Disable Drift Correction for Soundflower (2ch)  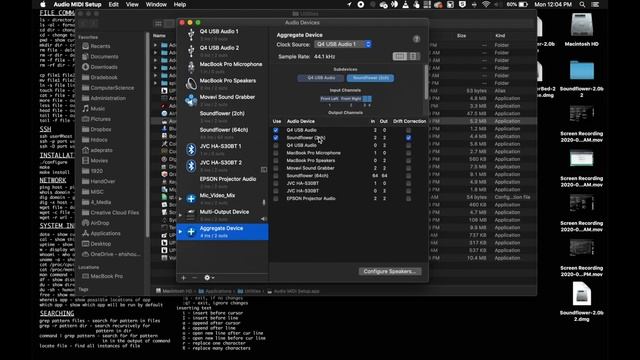click(409, 138)
